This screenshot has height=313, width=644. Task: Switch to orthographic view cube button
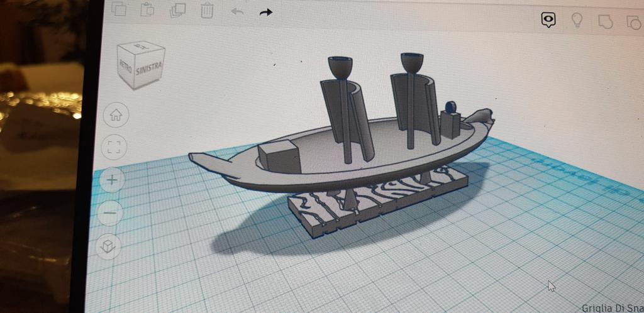click(x=108, y=246)
